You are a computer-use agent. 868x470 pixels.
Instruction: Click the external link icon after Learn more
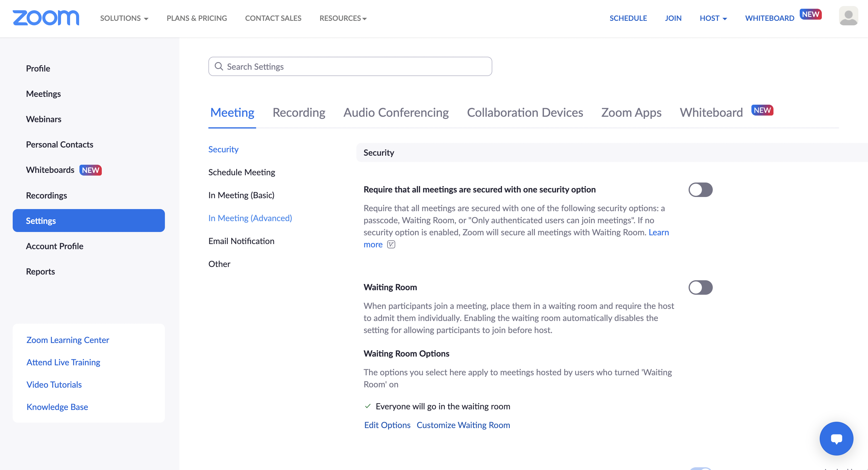coord(391,244)
